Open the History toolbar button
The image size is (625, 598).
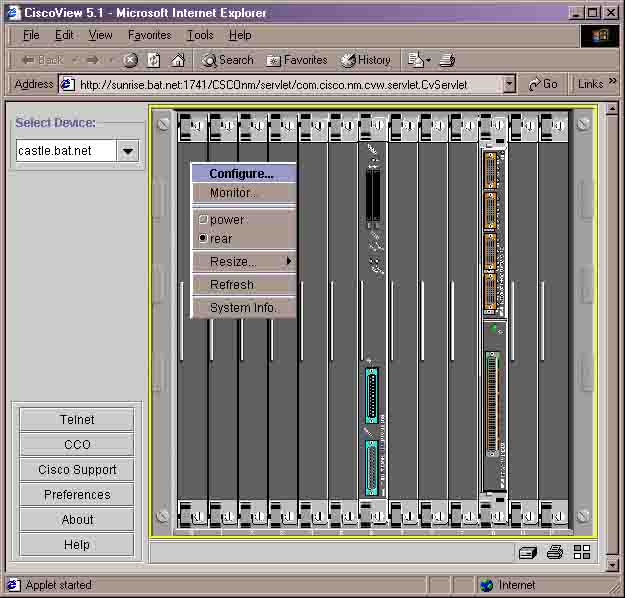pos(366,60)
